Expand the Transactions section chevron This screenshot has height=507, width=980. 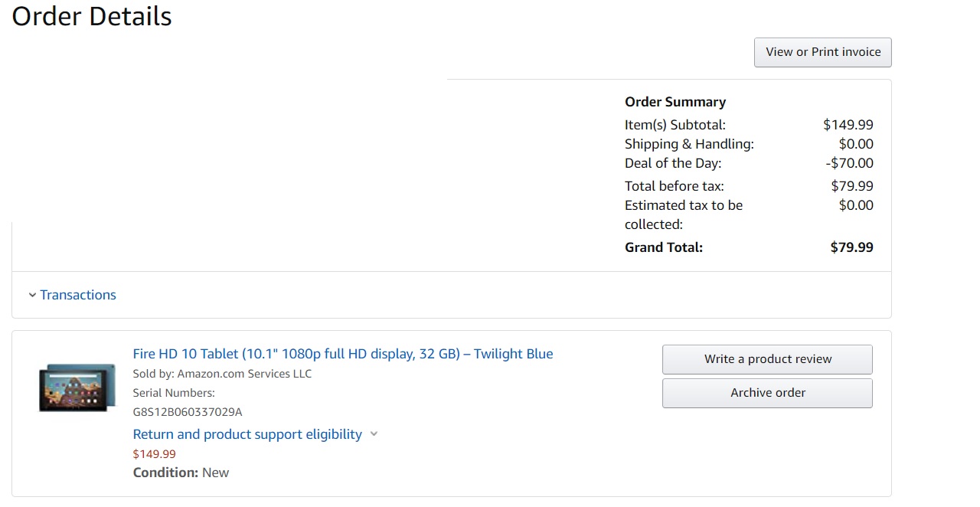click(32, 296)
